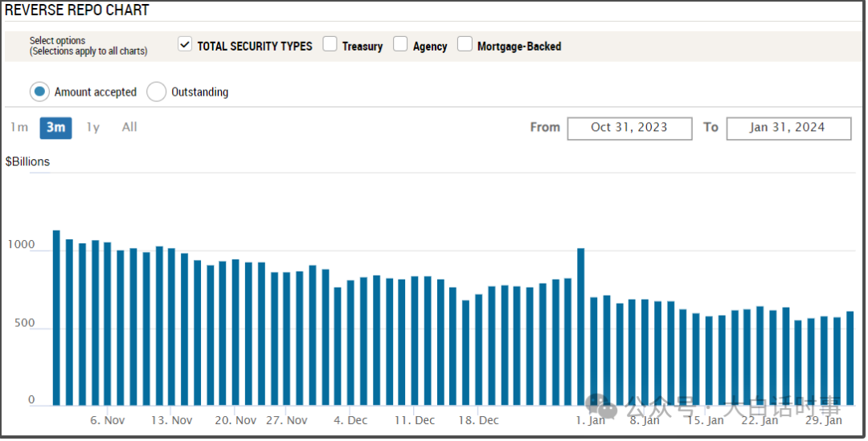The image size is (868, 441).
Task: Enable the Treasury checkbox
Action: [330, 45]
